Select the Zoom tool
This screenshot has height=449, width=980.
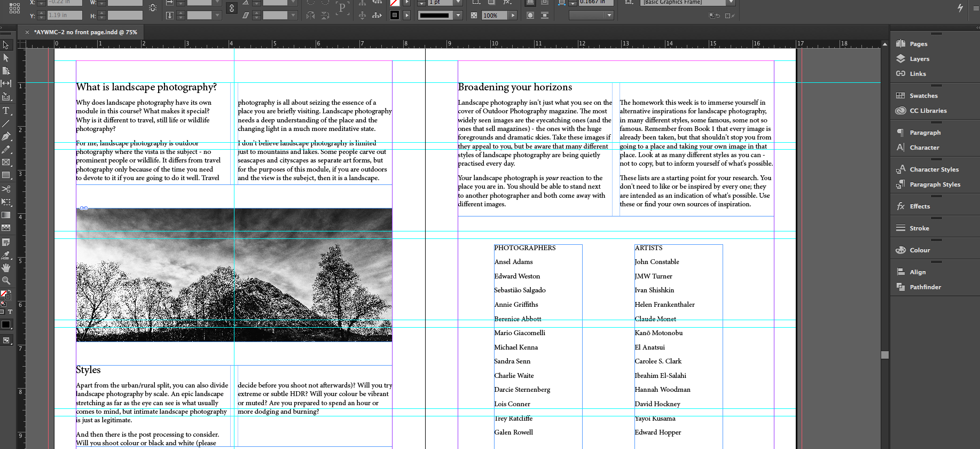[x=6, y=281]
